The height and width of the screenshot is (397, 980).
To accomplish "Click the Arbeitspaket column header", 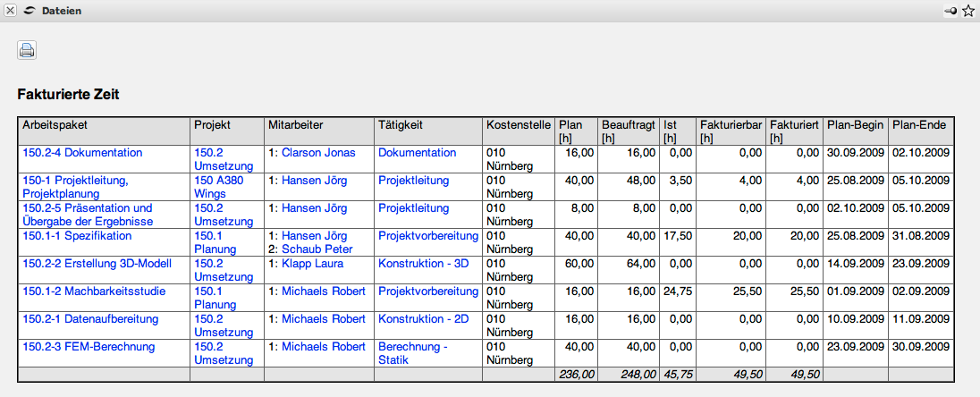I will (55, 125).
